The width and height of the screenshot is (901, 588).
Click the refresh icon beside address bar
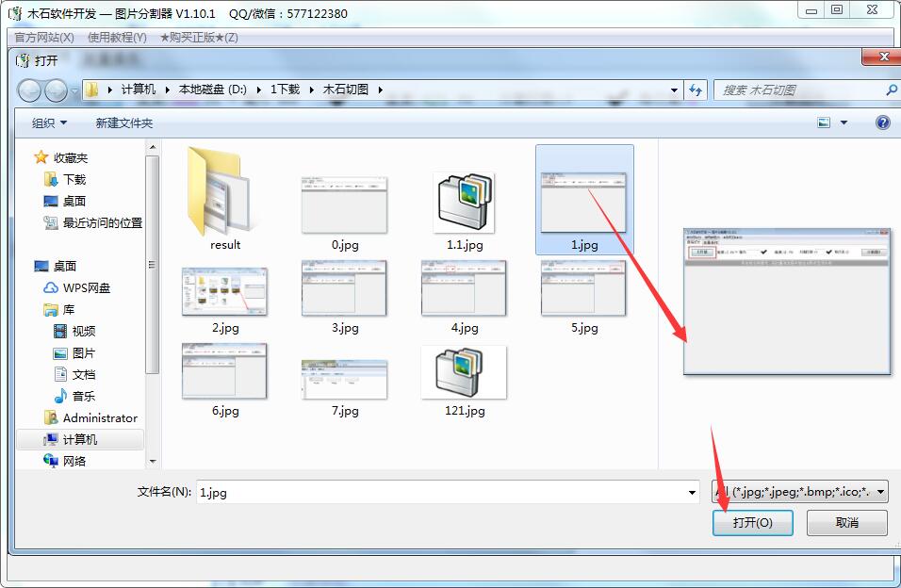click(x=696, y=90)
